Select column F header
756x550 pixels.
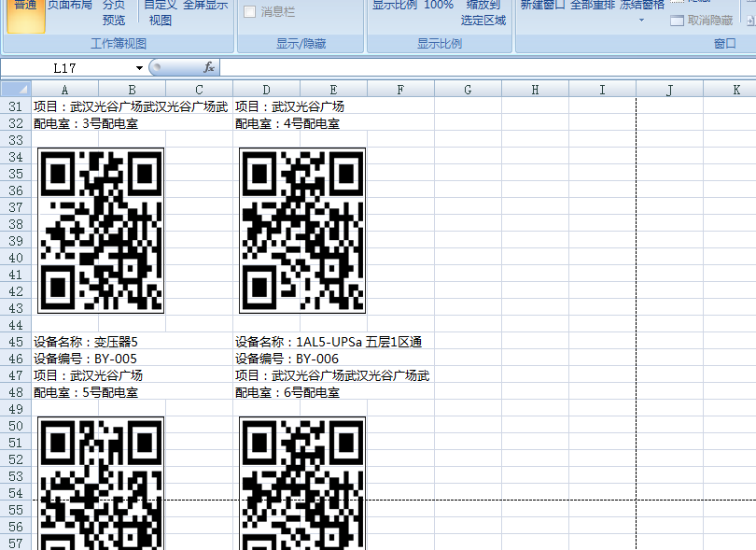pyautogui.click(x=400, y=90)
